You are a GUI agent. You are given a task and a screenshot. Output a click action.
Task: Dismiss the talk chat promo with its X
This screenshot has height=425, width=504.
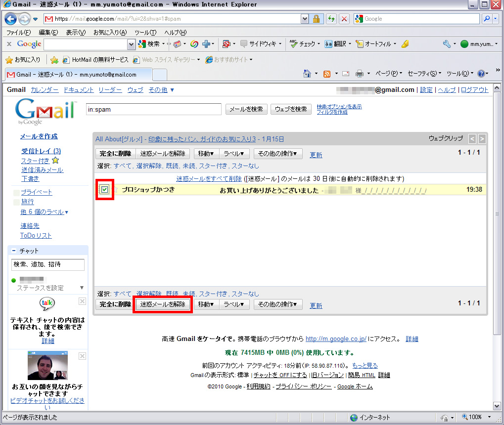82,301
